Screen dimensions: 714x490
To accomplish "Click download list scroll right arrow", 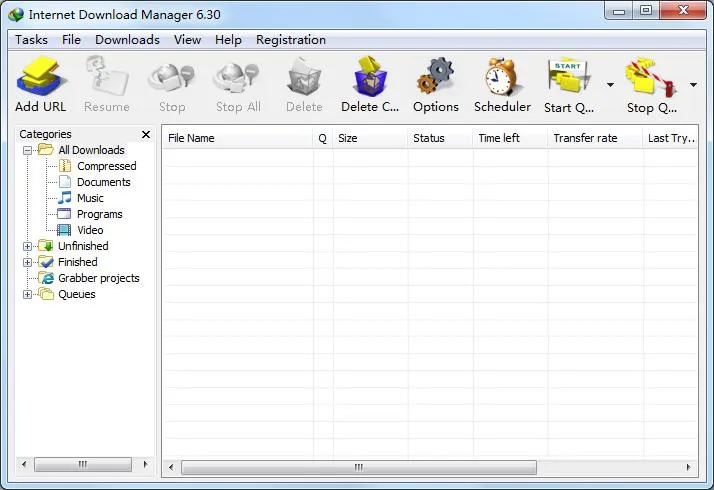I will (x=688, y=467).
